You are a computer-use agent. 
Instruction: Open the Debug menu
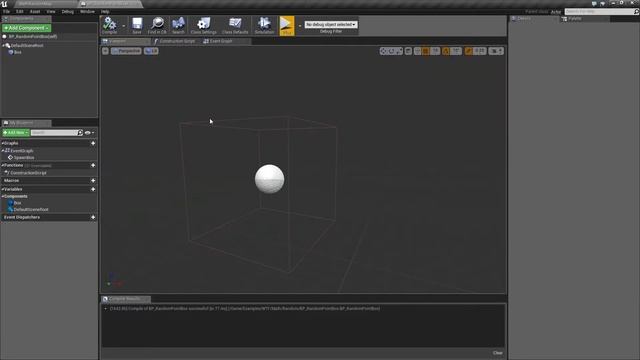pyautogui.click(x=68, y=12)
